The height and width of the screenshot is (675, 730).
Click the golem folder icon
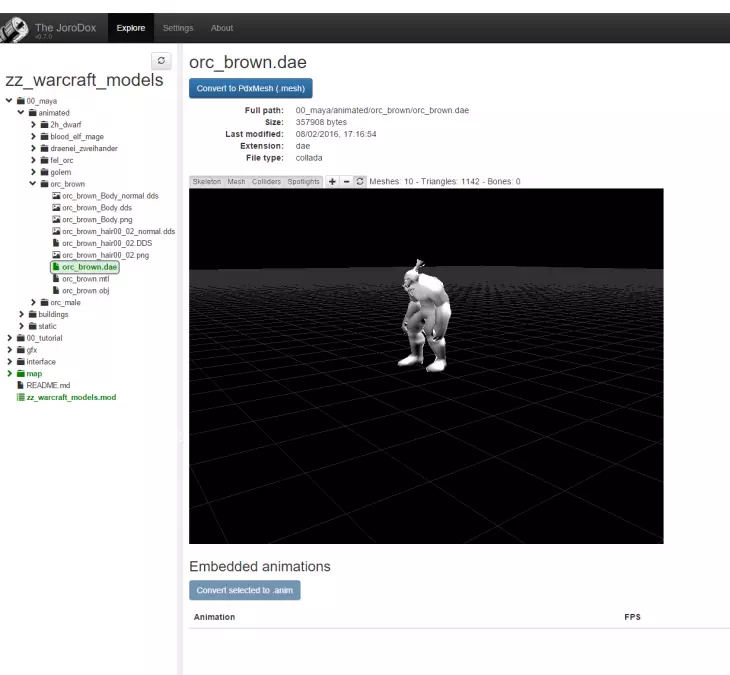tap(45, 172)
